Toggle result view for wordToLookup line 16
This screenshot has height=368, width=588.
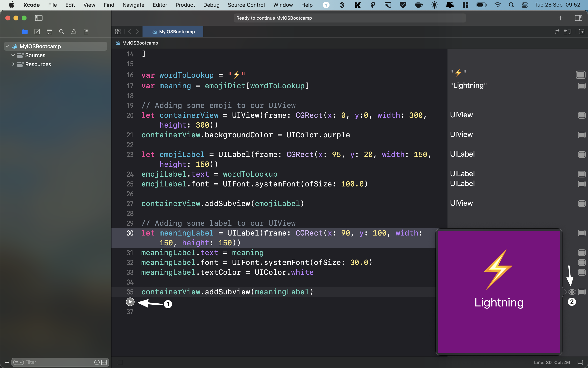tap(581, 75)
